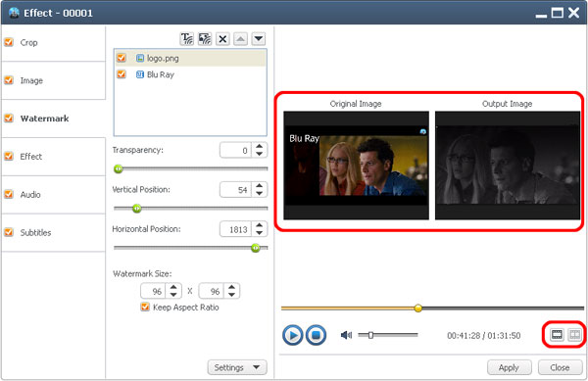Viewport: 588px width, 381px height.
Task: Toggle Keep Aspect Ratio checkbox
Action: (145, 307)
